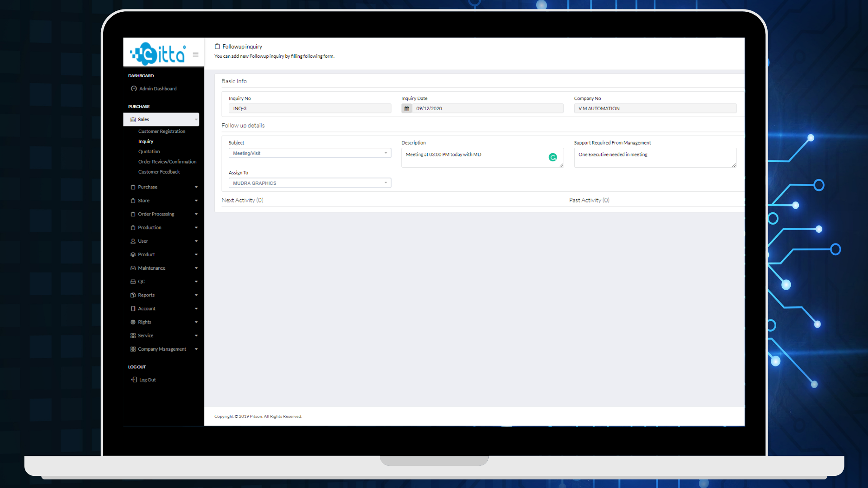Click the Maintenance envelope icon
The width and height of the screenshot is (868, 488).
[133, 268]
